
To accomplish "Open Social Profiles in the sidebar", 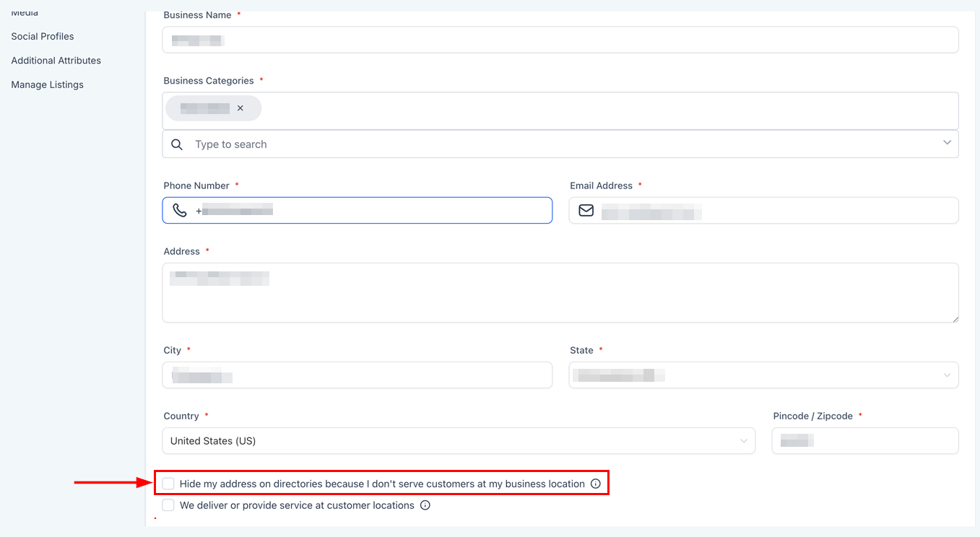I will (x=43, y=36).
